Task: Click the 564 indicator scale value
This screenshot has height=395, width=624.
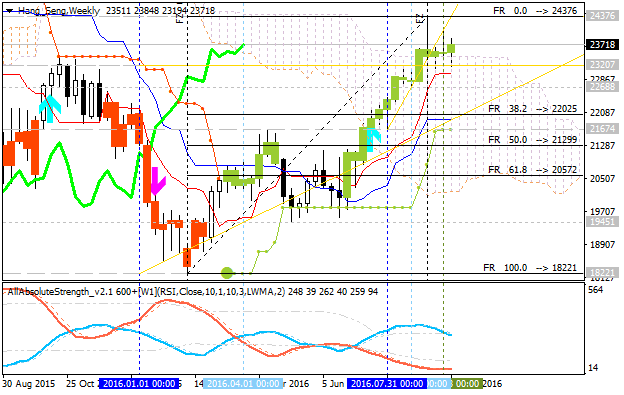Action: tap(595, 290)
